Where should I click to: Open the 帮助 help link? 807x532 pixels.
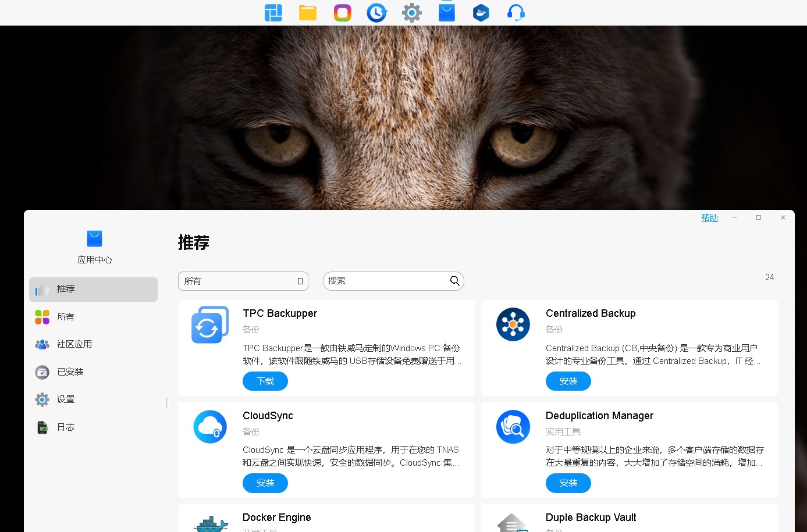pyautogui.click(x=709, y=218)
